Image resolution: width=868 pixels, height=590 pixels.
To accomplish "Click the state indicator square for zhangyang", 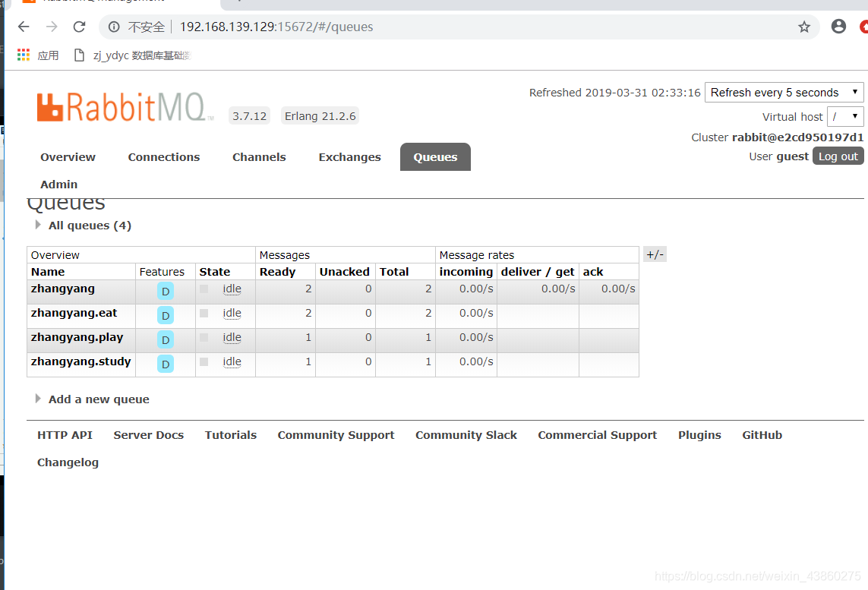I will pyautogui.click(x=204, y=289).
